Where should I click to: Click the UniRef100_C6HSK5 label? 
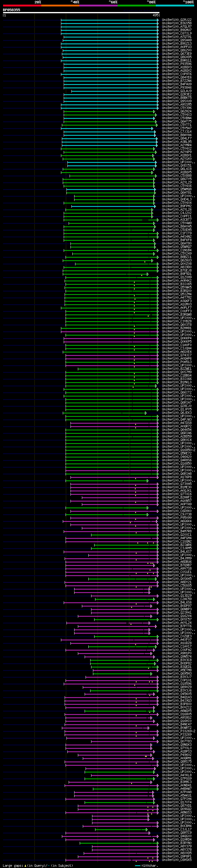click(177, 859)
